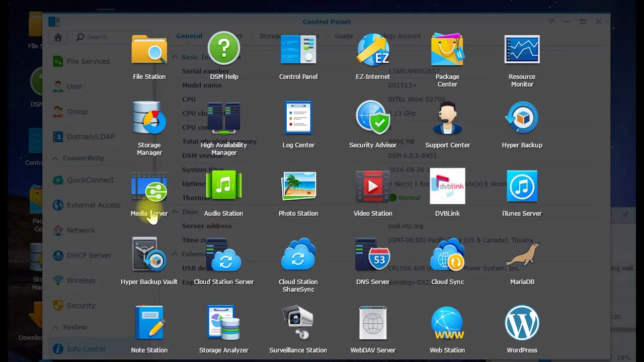Launch Cloud Station Server
Image resolution: width=644 pixels, height=362 pixels.
pyautogui.click(x=223, y=255)
